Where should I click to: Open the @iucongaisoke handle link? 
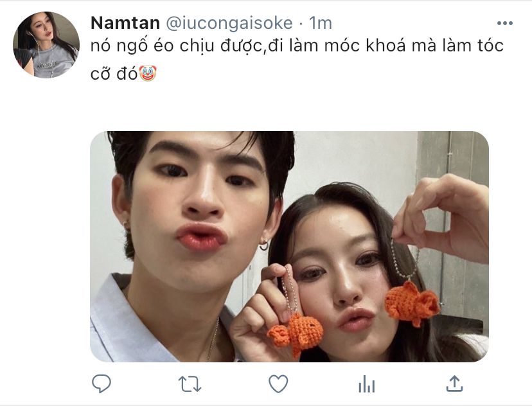tap(229, 23)
